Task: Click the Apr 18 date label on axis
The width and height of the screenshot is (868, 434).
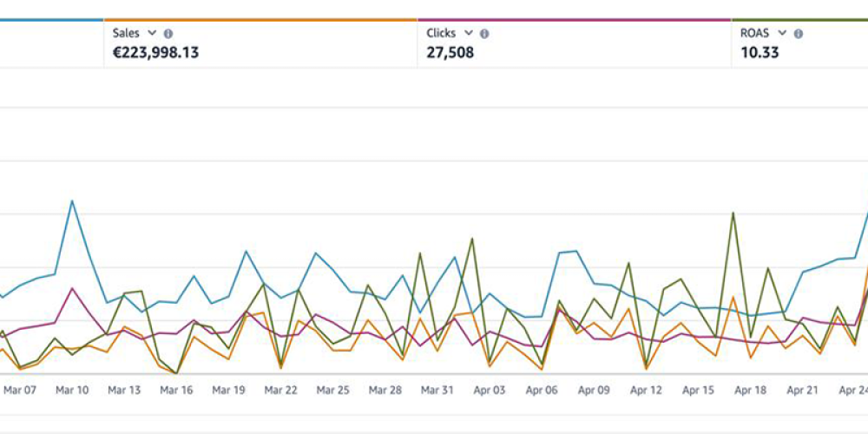Action: [751, 391]
